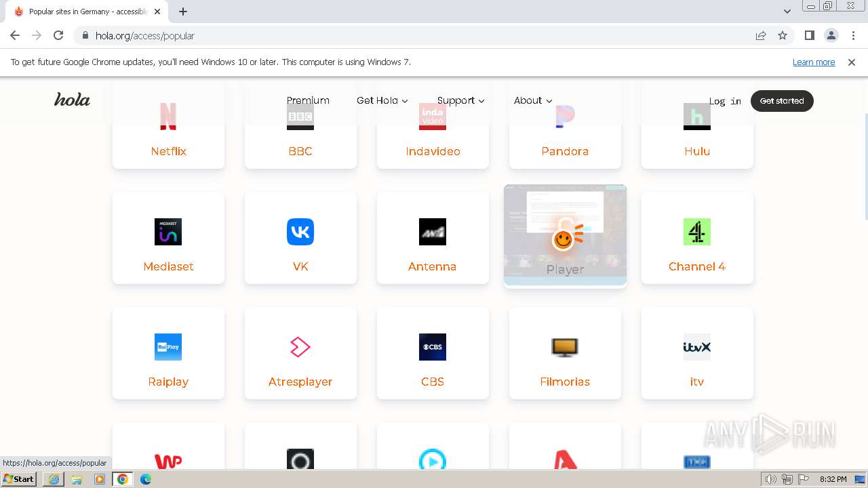Open the Raiplay text link

168,382
